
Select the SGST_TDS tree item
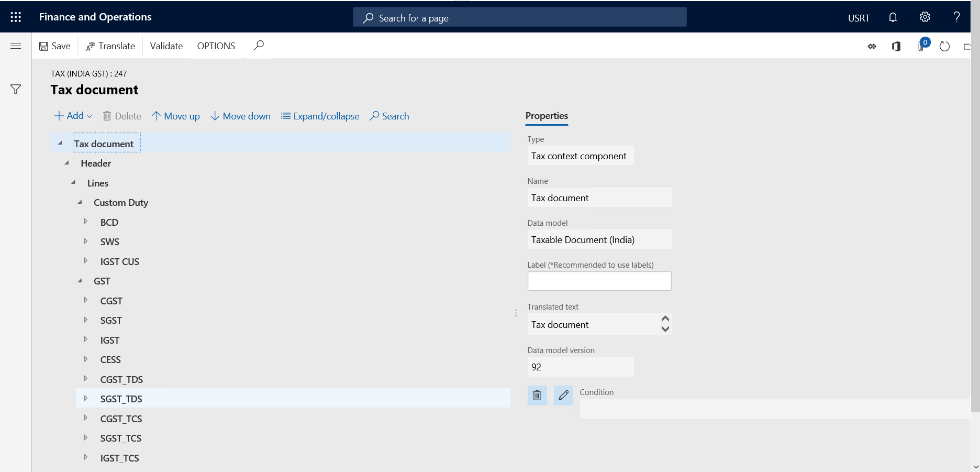pyautogui.click(x=293, y=399)
